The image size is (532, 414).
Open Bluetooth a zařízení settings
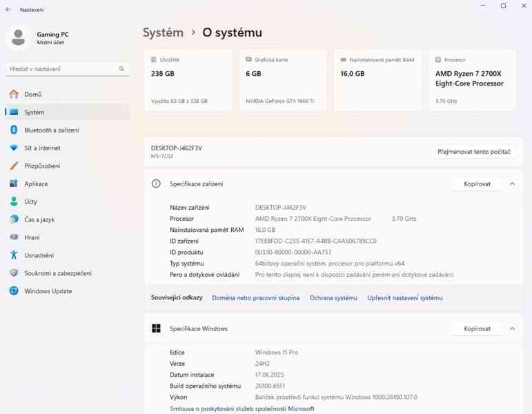click(67, 130)
